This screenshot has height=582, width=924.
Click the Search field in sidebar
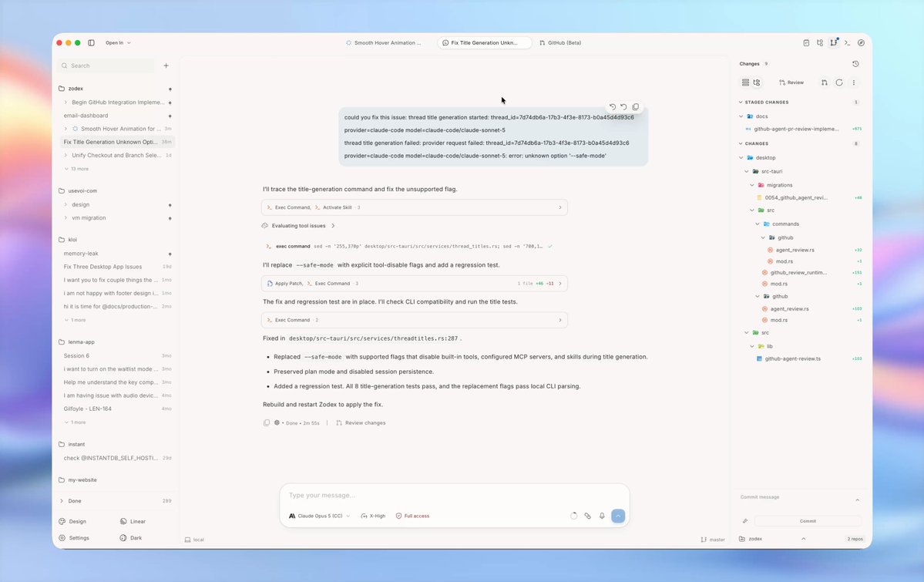click(106, 66)
